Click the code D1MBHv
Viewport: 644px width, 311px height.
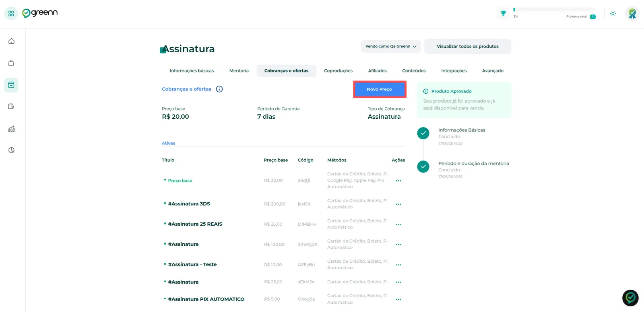[307, 224]
